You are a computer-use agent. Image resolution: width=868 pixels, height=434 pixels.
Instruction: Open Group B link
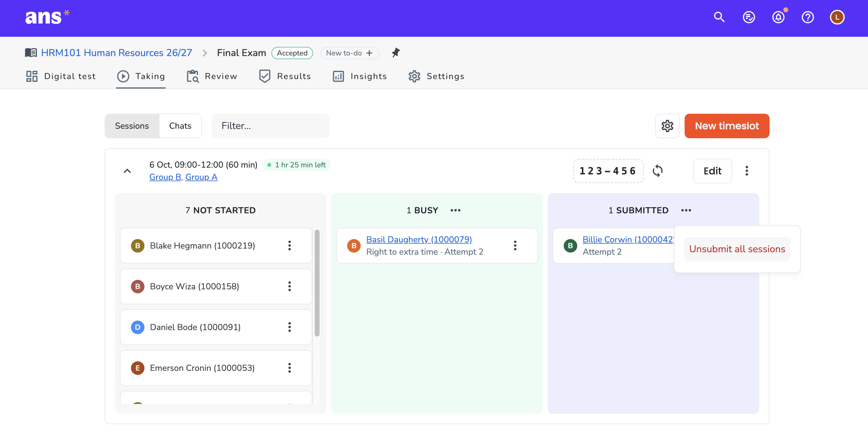pyautogui.click(x=165, y=177)
